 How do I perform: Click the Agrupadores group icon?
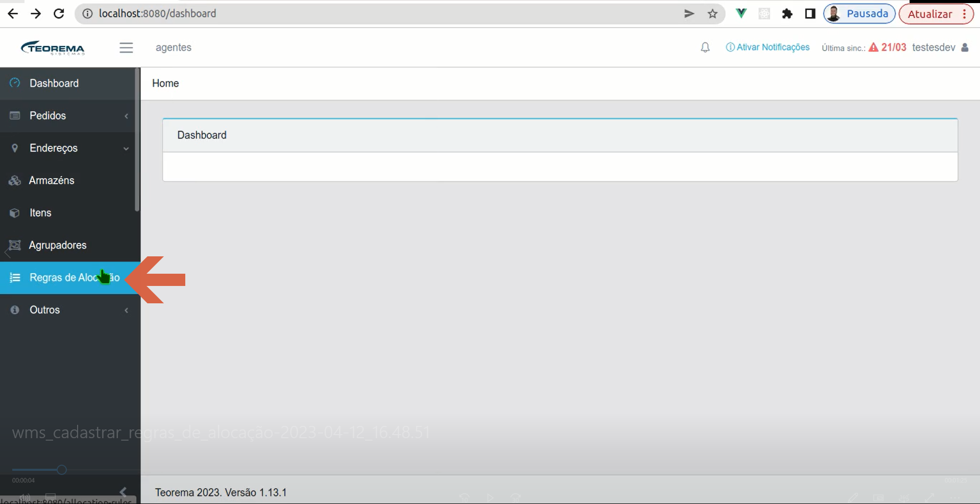coord(15,245)
